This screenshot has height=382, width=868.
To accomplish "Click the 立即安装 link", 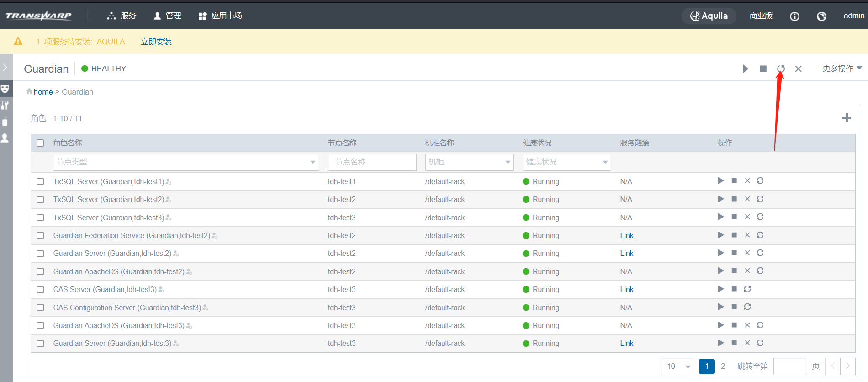I will click(x=156, y=42).
